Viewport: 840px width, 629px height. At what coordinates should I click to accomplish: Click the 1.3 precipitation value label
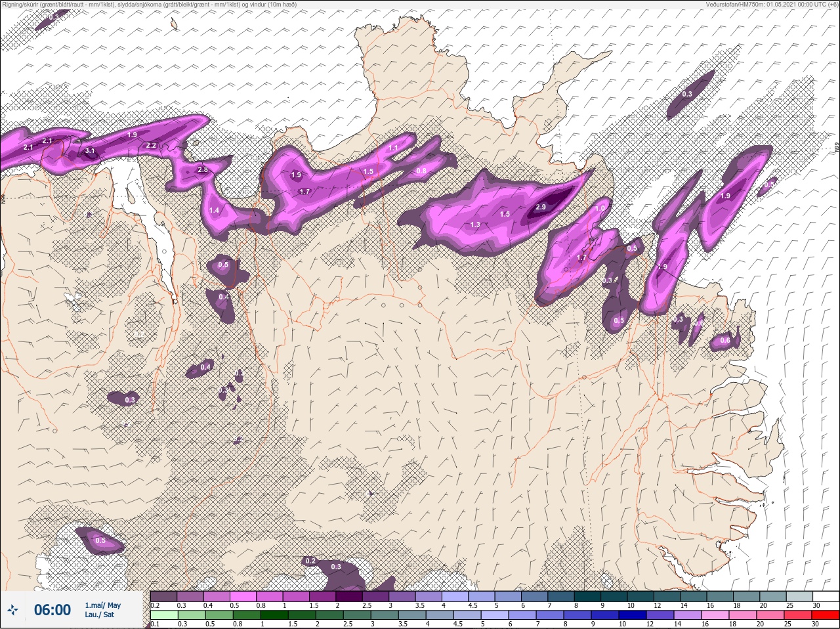[x=475, y=225]
